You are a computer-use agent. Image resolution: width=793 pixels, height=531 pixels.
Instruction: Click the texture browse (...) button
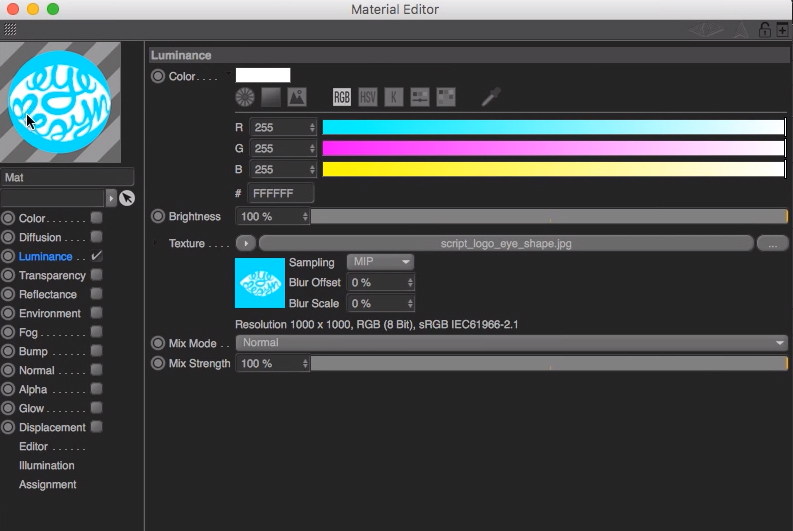[772, 243]
